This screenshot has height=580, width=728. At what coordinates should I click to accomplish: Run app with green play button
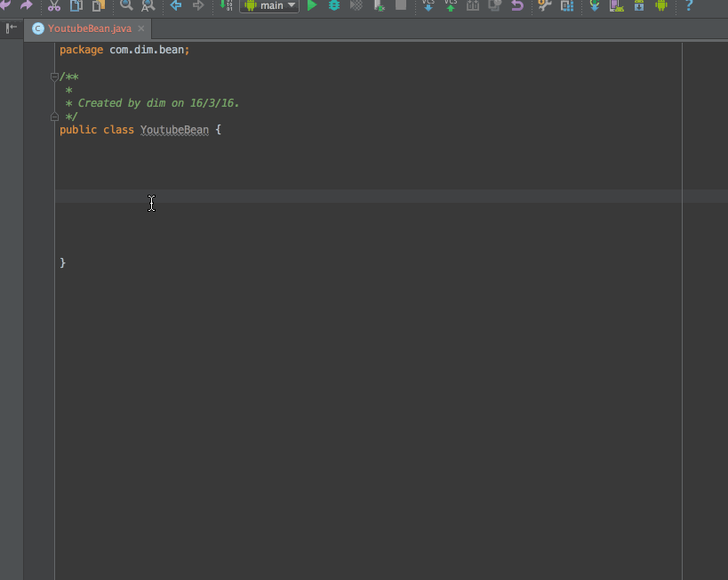tap(312, 5)
